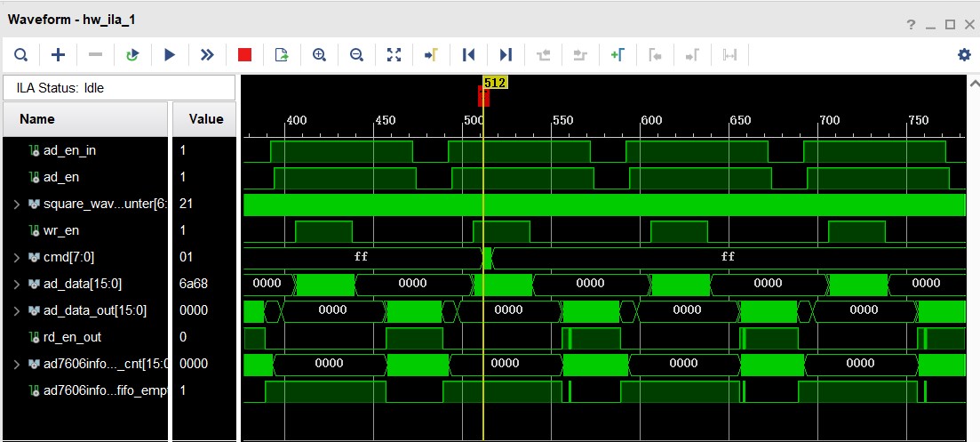Jump to the waveform start
This screenshot has width=980, height=442.
[469, 55]
